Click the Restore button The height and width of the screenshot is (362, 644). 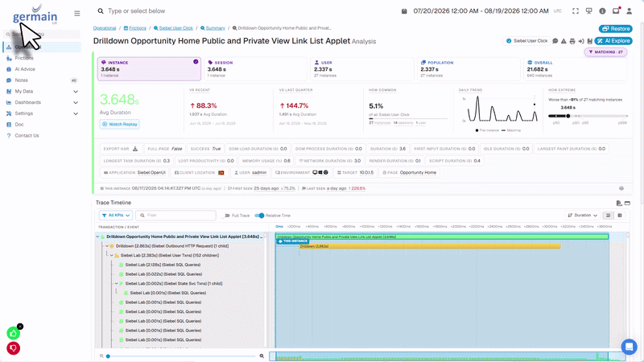pos(615,29)
